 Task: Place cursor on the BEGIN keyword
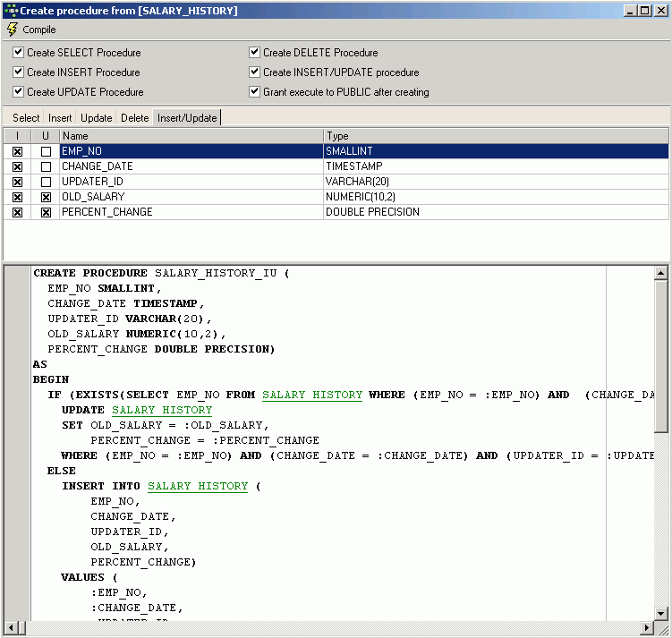[51, 379]
